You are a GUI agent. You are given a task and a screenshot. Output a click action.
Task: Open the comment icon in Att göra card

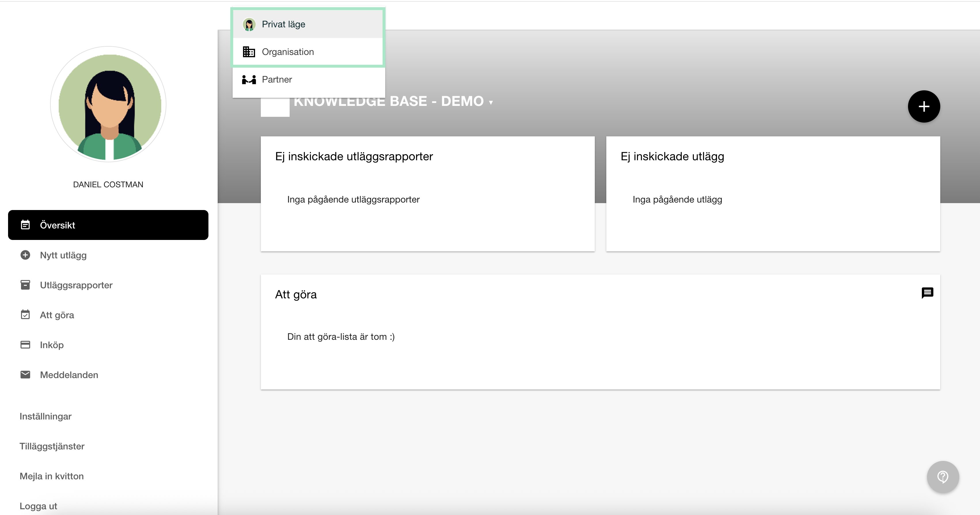coord(927,293)
